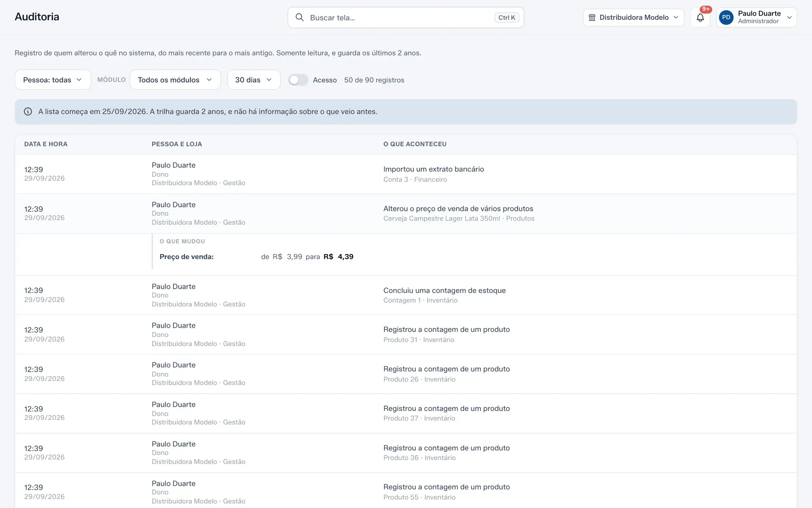The height and width of the screenshot is (508, 812).
Task: Click the Cerveja Campestre Lager Lata 350ml text
Action: (442, 218)
